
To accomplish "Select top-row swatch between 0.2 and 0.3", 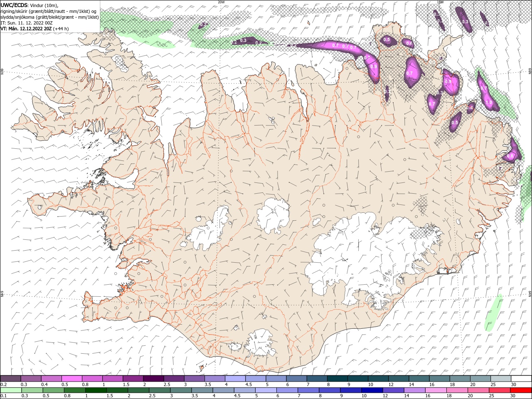I will coord(11,379).
